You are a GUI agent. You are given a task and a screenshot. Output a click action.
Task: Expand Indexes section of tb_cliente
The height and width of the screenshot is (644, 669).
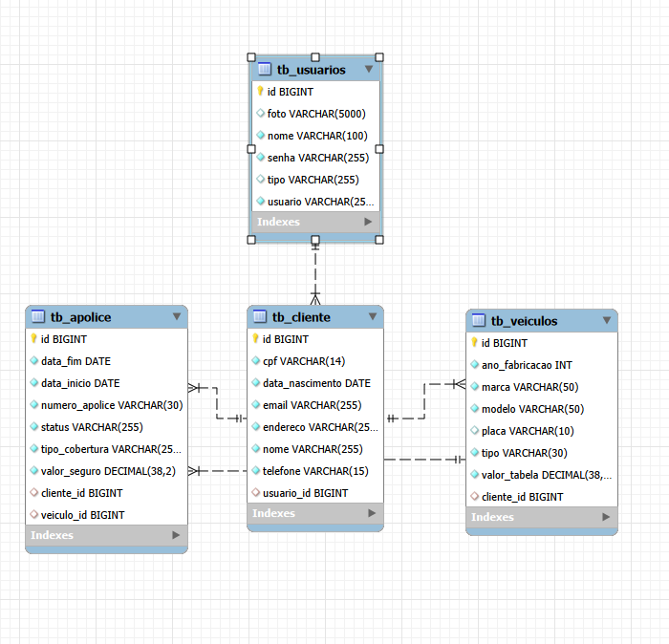(372, 513)
